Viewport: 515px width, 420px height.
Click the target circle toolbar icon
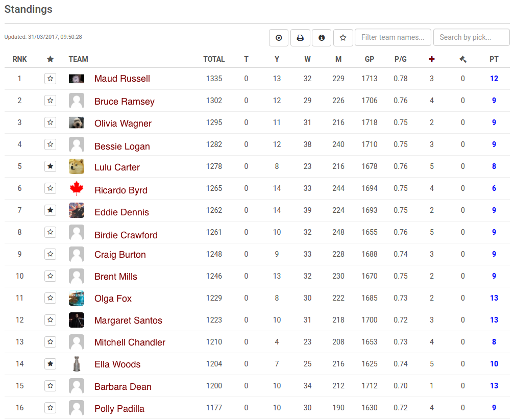[279, 38]
